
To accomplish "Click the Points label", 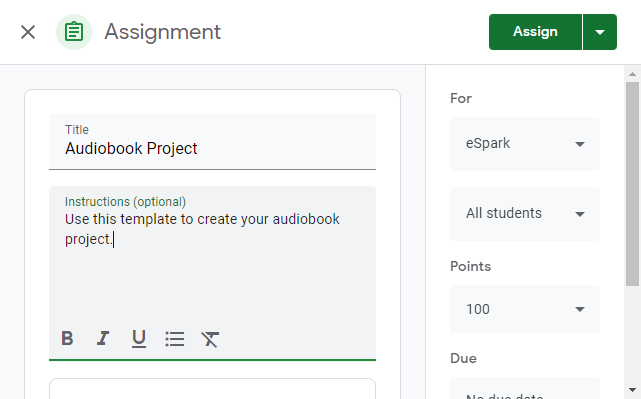I will click(x=471, y=266).
